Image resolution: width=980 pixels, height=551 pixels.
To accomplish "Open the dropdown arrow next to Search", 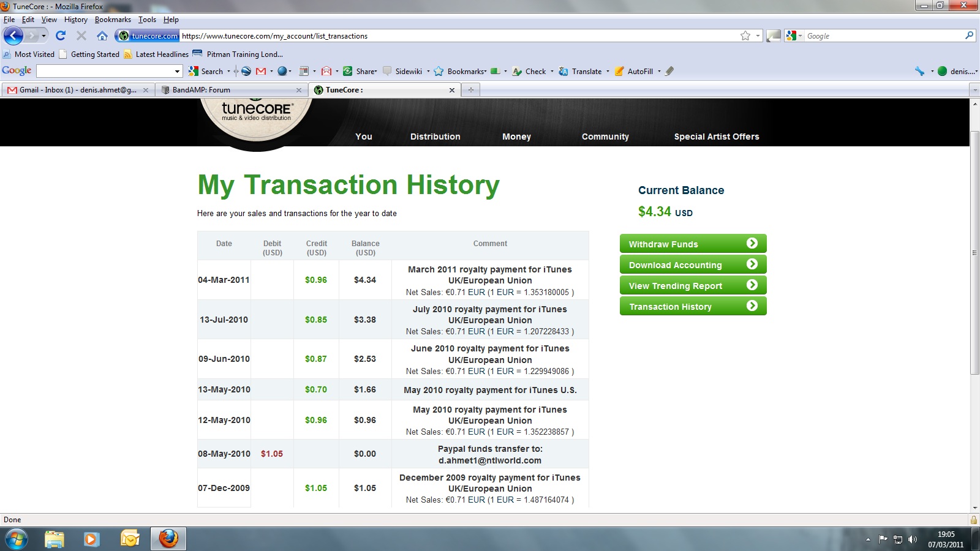I will tap(229, 71).
